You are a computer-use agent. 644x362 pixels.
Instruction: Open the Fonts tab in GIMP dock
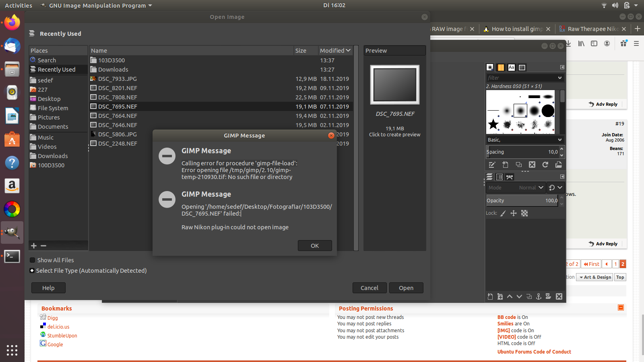click(x=511, y=68)
